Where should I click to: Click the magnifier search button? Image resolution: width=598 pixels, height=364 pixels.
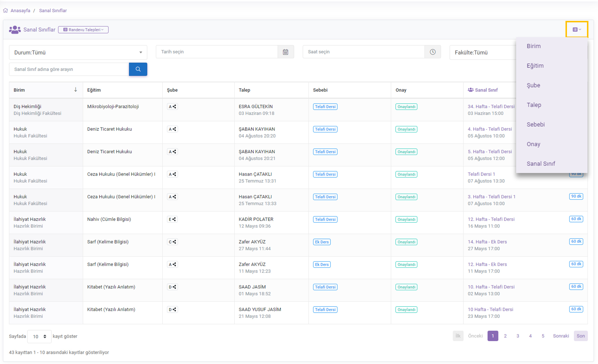click(138, 69)
